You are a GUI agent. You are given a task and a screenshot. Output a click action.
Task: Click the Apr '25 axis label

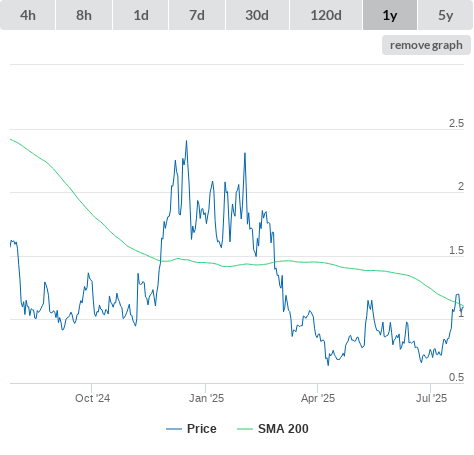(x=318, y=398)
